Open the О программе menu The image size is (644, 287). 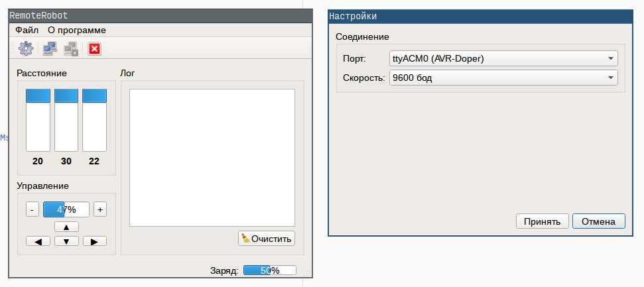click(77, 30)
